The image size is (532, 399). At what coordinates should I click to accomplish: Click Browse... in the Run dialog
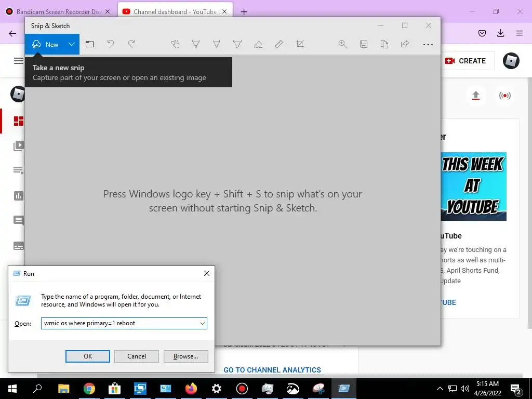point(185,356)
